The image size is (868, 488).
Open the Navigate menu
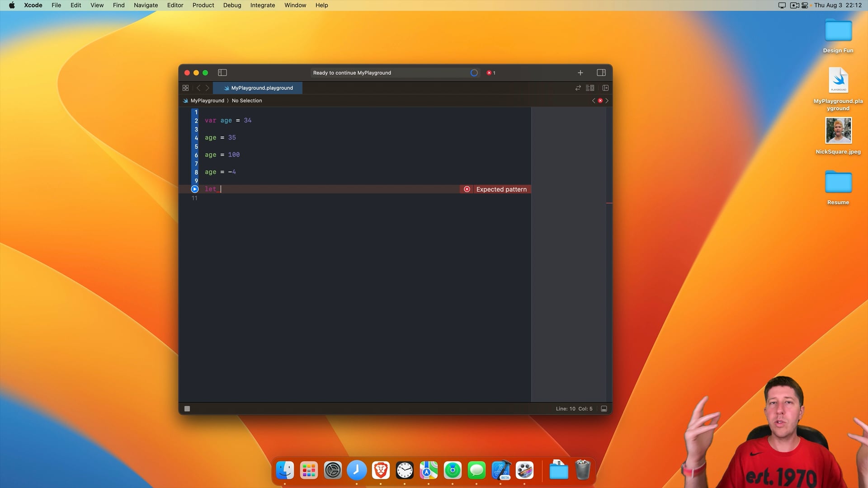(146, 5)
